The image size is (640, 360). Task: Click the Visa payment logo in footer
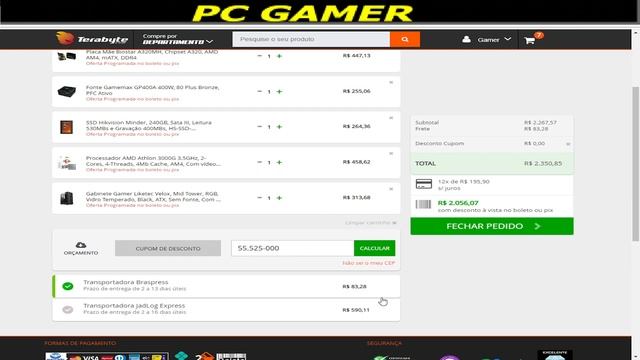(91, 358)
